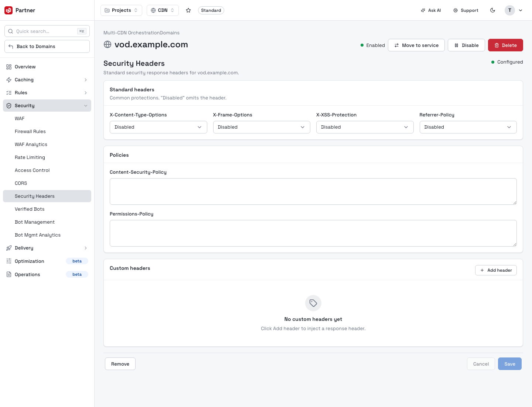Click the pause icon on Disable button
The image size is (532, 407).
tap(457, 45)
